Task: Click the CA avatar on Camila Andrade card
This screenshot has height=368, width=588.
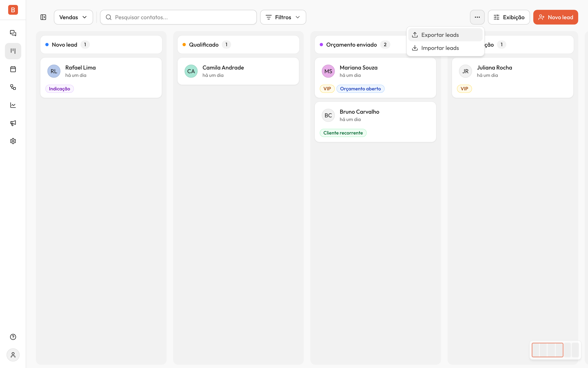Action: tap(191, 71)
